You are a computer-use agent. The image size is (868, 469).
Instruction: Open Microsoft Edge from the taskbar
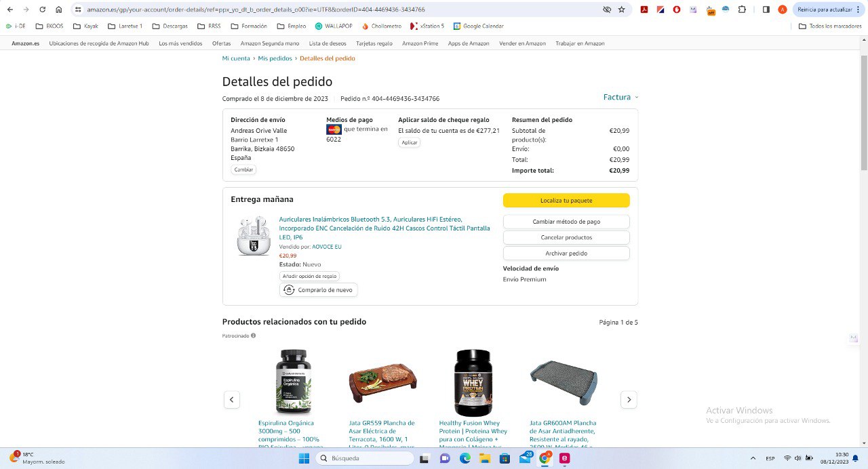(465, 459)
